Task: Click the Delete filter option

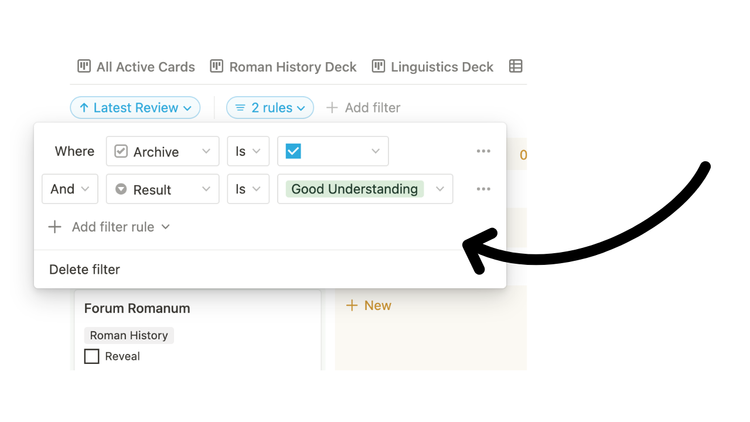Action: point(85,269)
